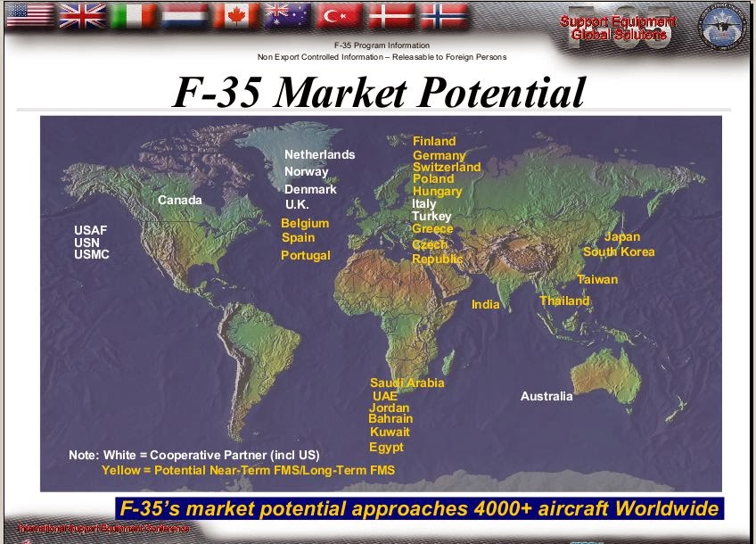Click the Denmark flag icon

pyautogui.click(x=391, y=15)
